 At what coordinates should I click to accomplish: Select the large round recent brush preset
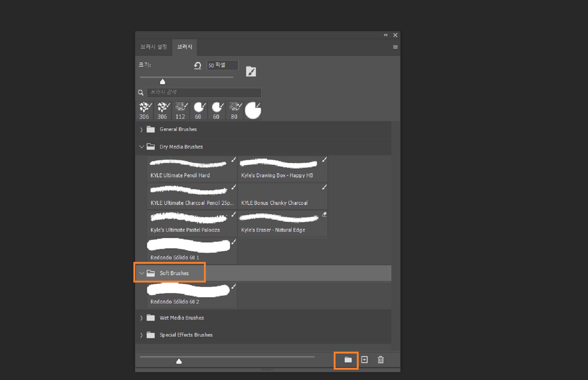click(253, 111)
